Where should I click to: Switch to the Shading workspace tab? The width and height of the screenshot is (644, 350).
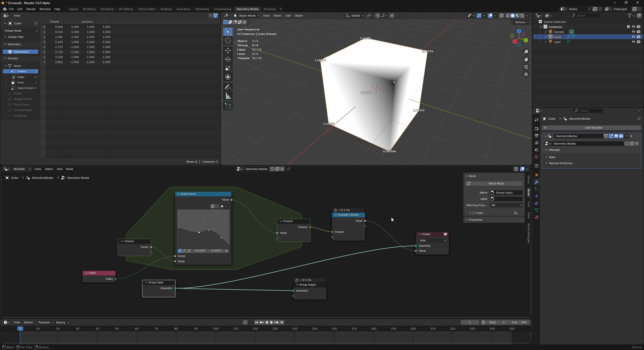(166, 9)
